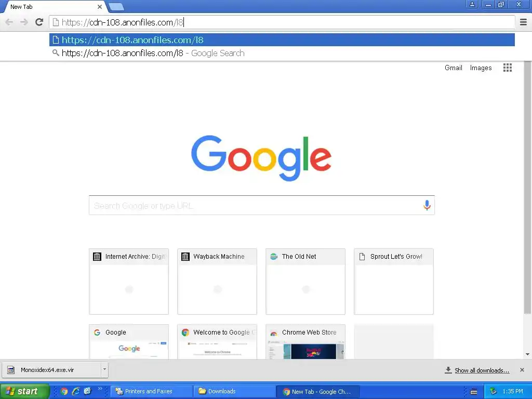The image size is (532, 399).
Task: Click the Google logo
Action: (261, 158)
